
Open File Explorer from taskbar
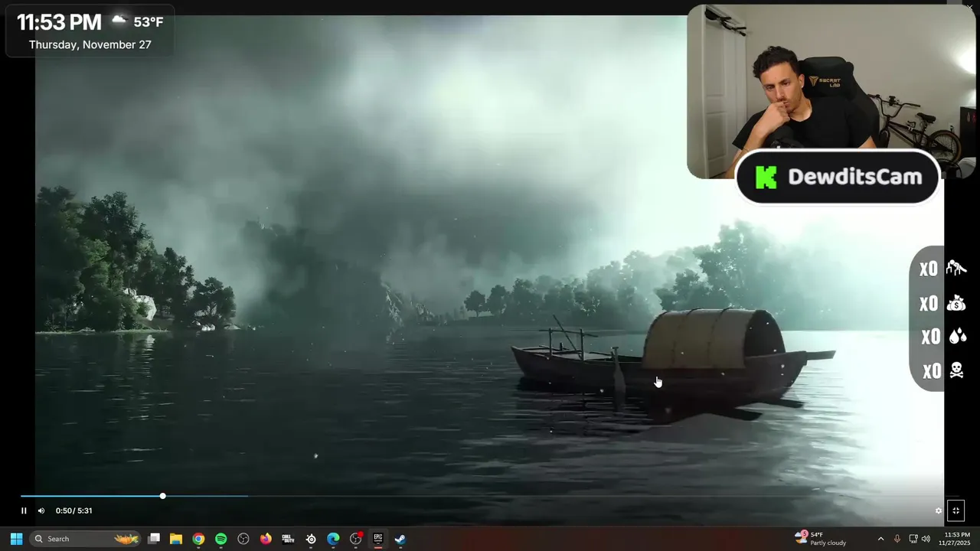(x=176, y=539)
